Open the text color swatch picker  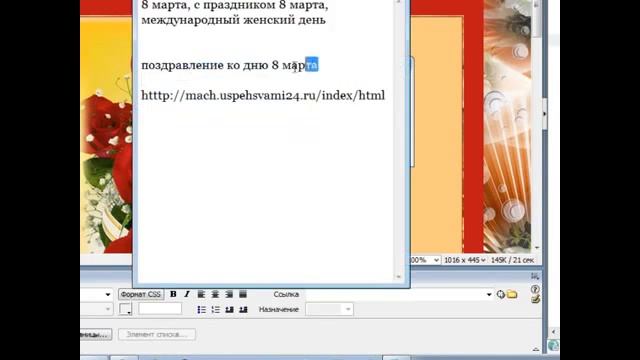(x=125, y=309)
